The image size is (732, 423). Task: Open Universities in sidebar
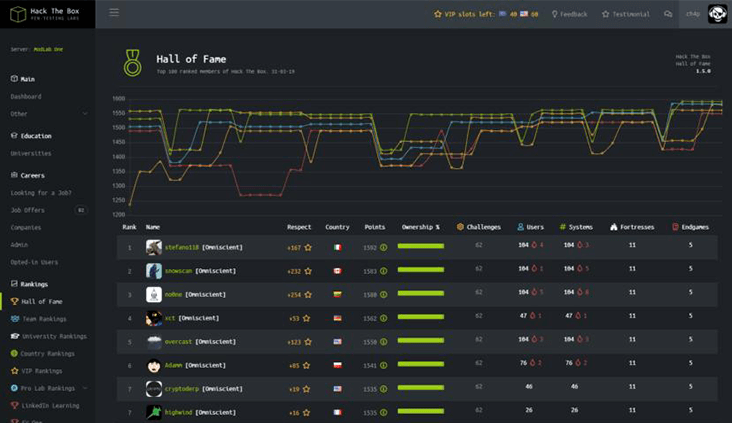coord(31,154)
